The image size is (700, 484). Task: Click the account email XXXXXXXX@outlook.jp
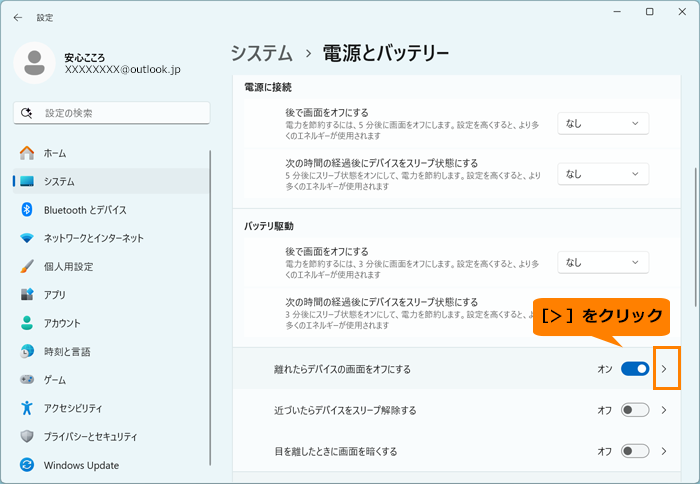tap(122, 69)
